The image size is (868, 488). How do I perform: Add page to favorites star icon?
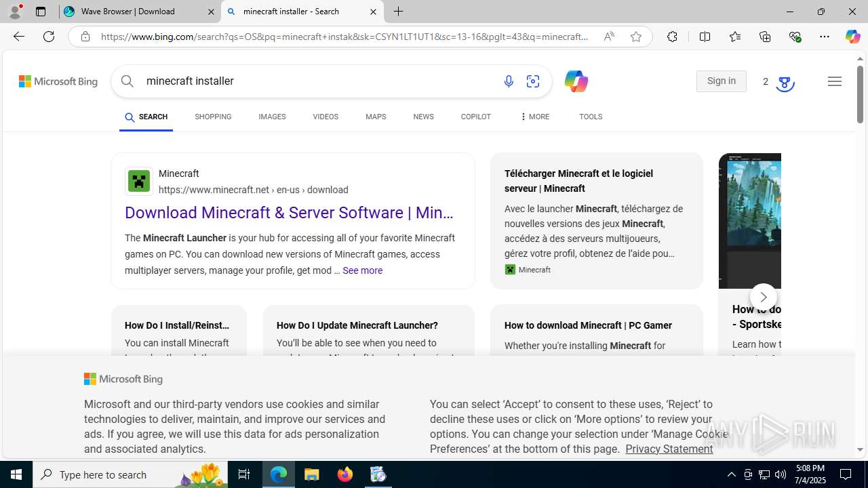[636, 37]
